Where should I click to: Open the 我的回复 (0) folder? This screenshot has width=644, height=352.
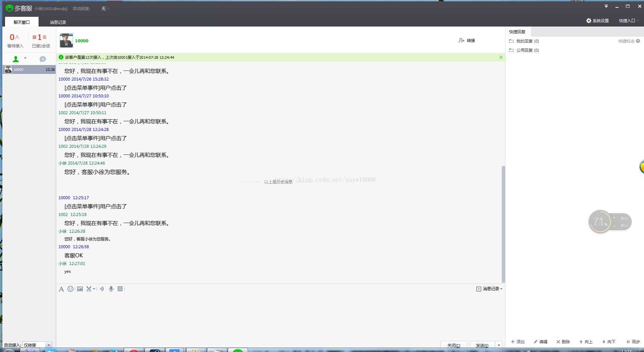coord(528,41)
